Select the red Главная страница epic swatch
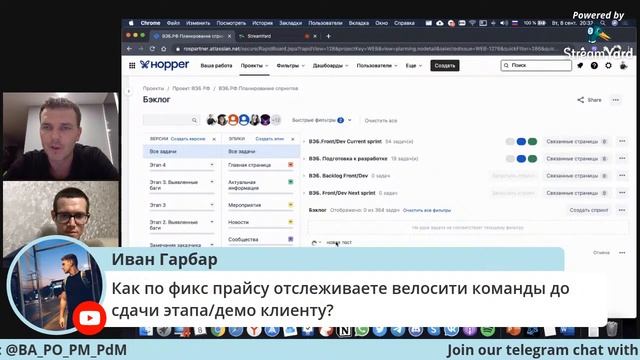 (x=291, y=164)
